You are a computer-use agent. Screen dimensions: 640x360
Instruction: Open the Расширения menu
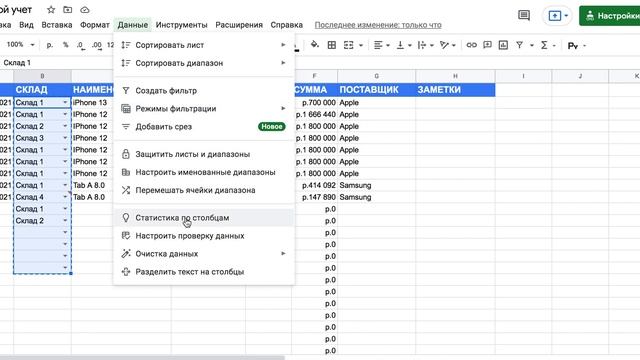(239, 25)
